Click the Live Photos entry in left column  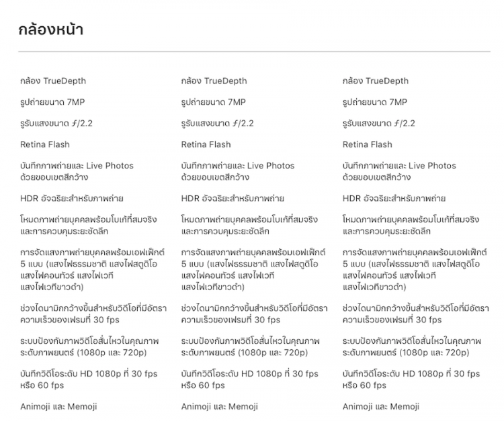click(77, 171)
